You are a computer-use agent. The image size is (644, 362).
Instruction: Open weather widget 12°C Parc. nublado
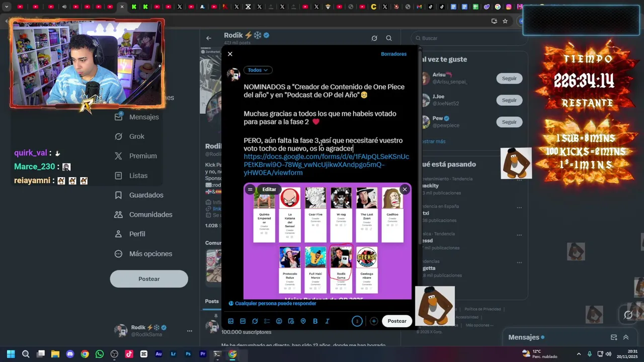(540, 354)
